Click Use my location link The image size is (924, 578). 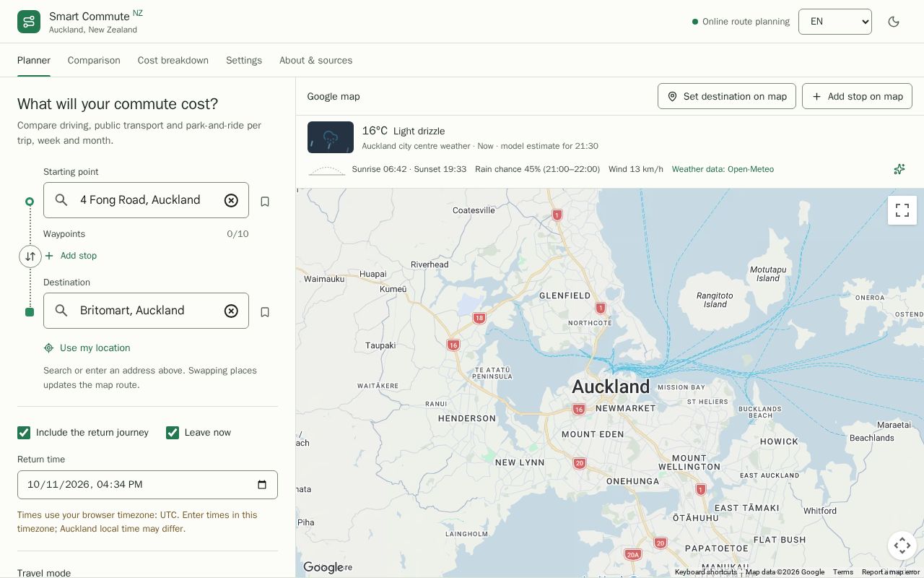[x=87, y=348]
